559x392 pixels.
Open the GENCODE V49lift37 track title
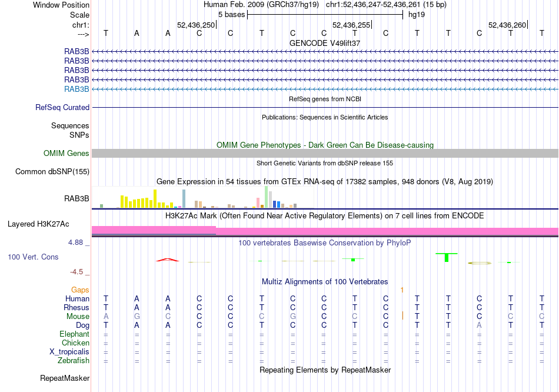(325, 43)
